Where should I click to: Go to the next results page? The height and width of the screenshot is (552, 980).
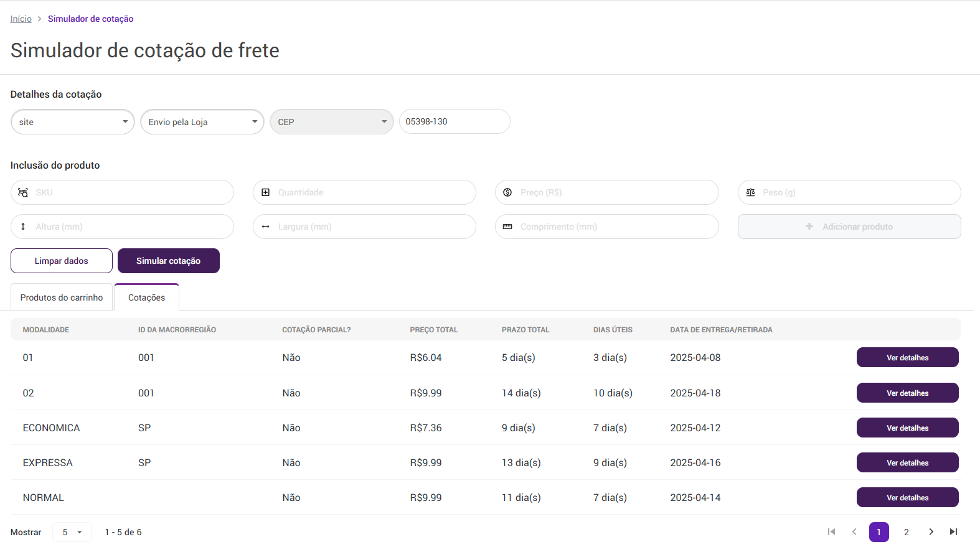click(x=931, y=532)
